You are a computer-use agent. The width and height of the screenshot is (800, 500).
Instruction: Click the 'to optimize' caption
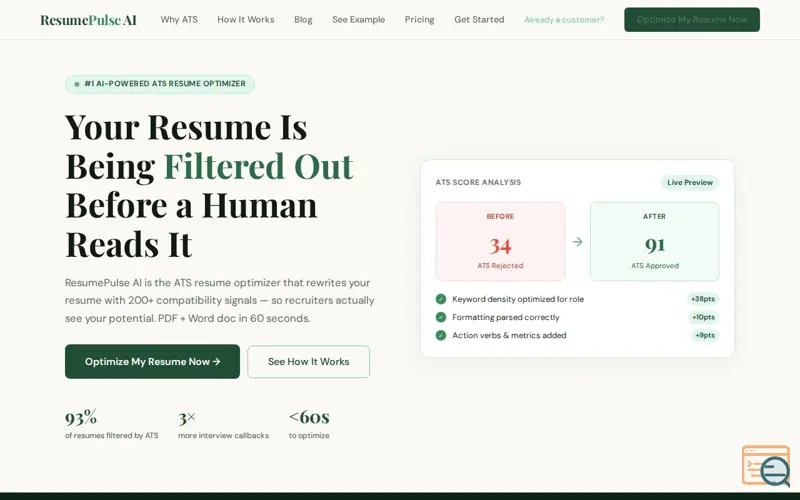click(x=309, y=435)
